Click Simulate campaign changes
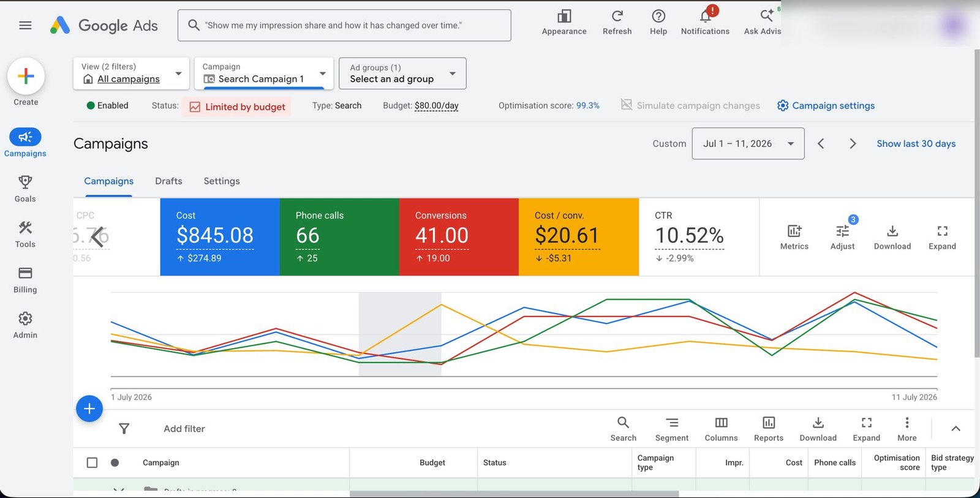This screenshot has height=498, width=980. [690, 105]
